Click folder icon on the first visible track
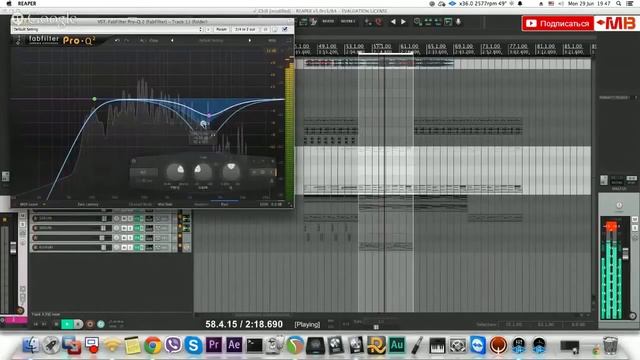The image size is (640, 360). pos(186,219)
